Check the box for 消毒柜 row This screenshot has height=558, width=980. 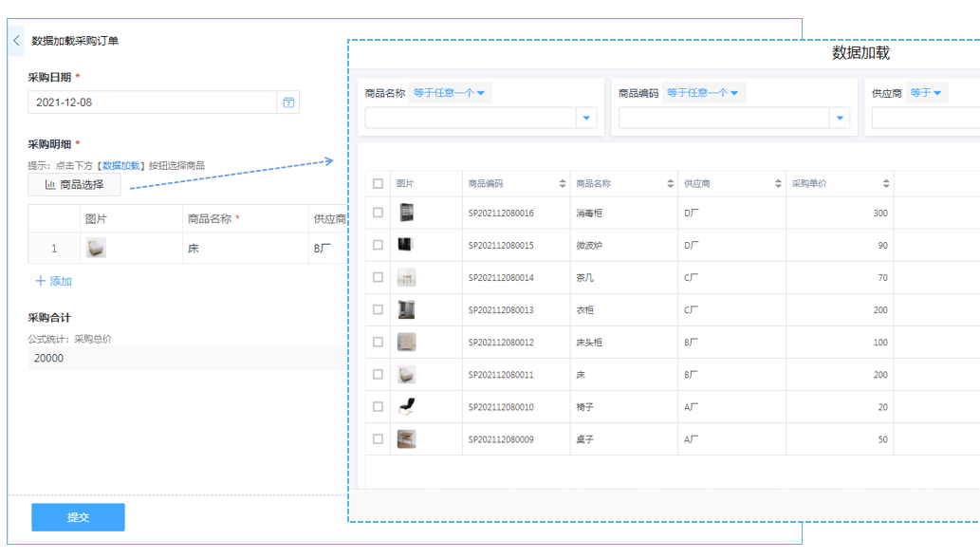click(379, 213)
